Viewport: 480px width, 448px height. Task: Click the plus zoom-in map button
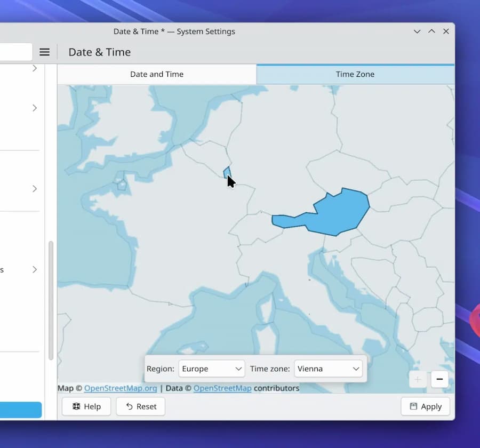pos(418,379)
